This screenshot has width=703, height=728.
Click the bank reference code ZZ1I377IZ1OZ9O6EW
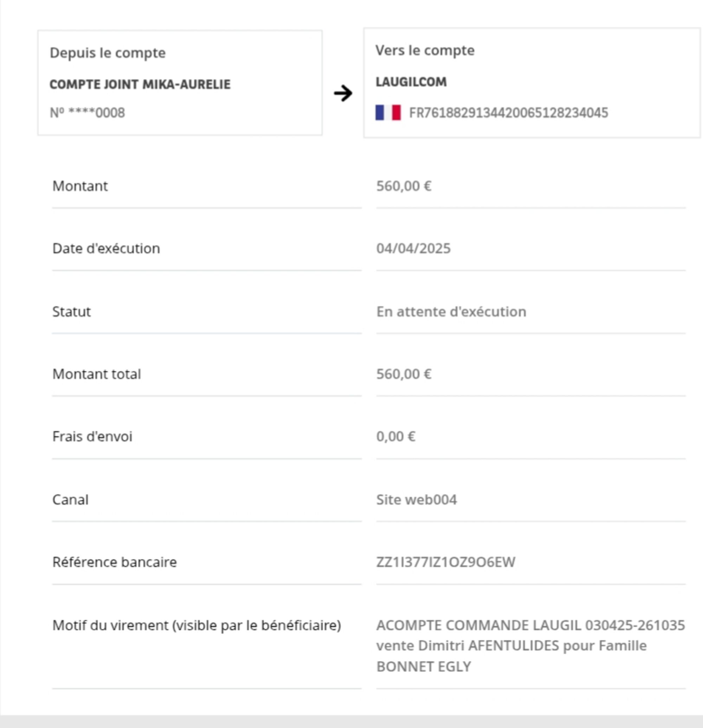pos(445,562)
